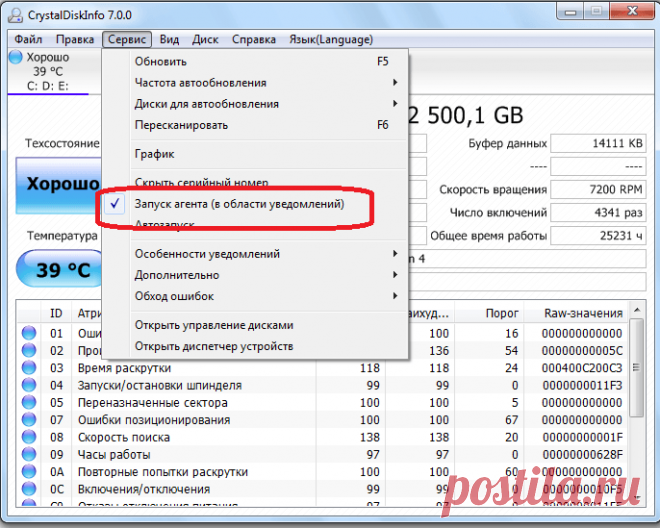Select the C: D: E: disk tab
Image resolution: width=660 pixels, height=528 pixels.
tap(48, 72)
